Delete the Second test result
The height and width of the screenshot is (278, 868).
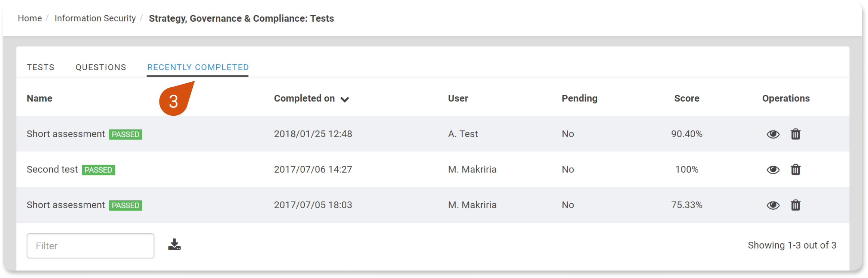tap(796, 169)
